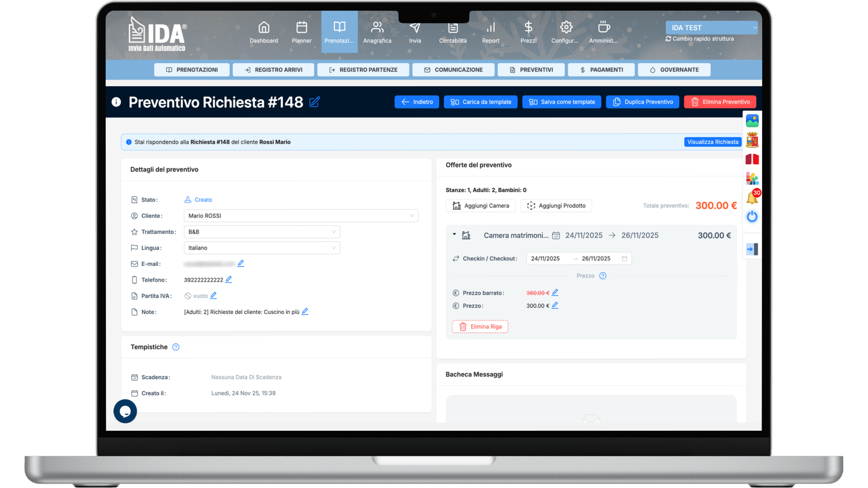Click the Visualizza Richiesta button
Viewport: 868px width, 488px height.
(x=712, y=142)
